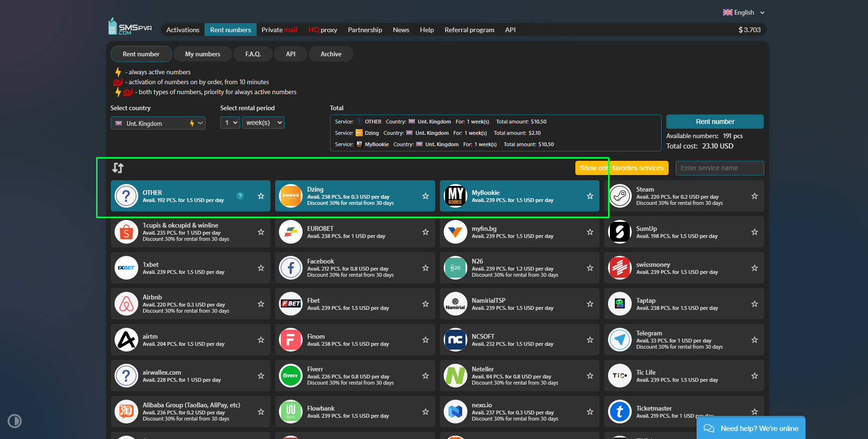Star the EUROBET service as favorite

pyautogui.click(x=426, y=232)
